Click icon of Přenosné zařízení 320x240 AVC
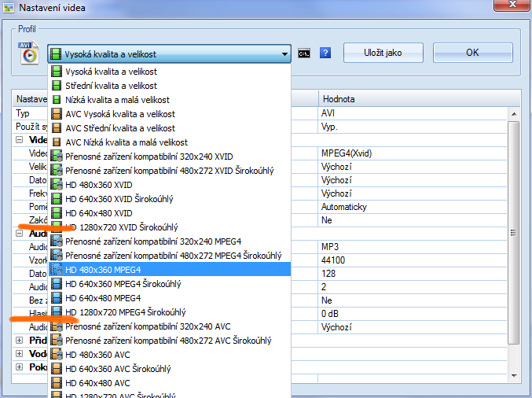Image resolution: width=532 pixels, height=398 pixels. tap(57, 326)
